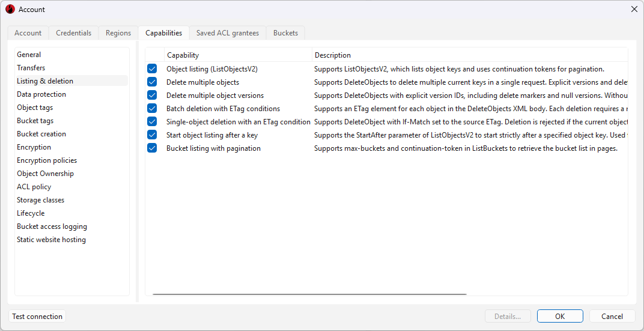This screenshot has height=331, width=644.
Task: Open Storage classes category
Action: tap(71, 200)
